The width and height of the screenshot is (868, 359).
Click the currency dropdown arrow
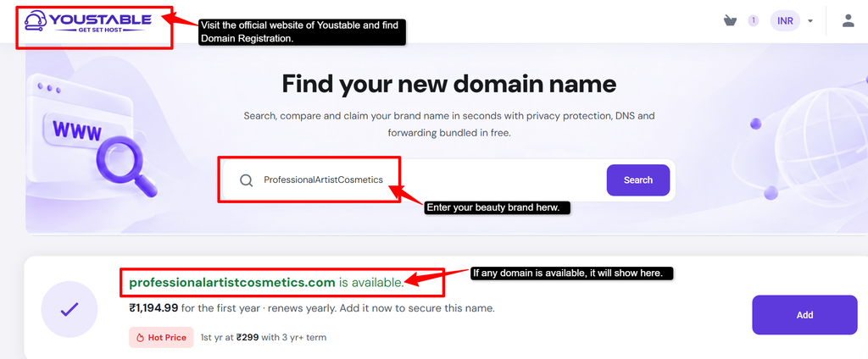click(x=810, y=21)
